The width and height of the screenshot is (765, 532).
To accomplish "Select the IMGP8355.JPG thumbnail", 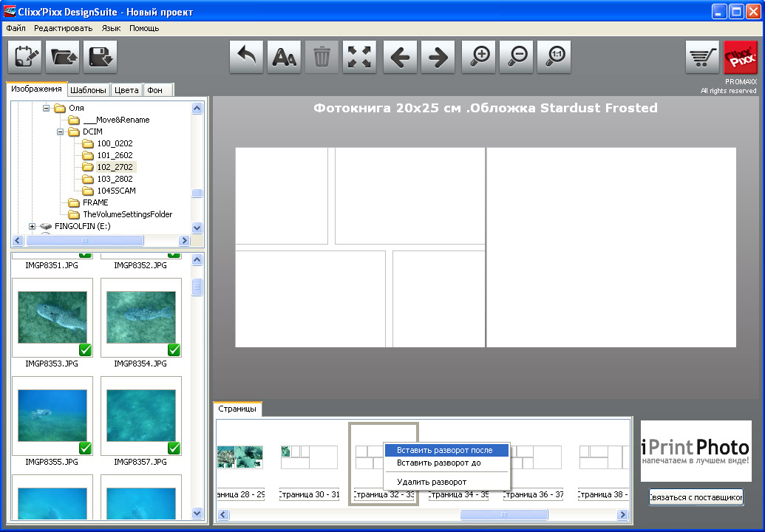I will point(52,415).
